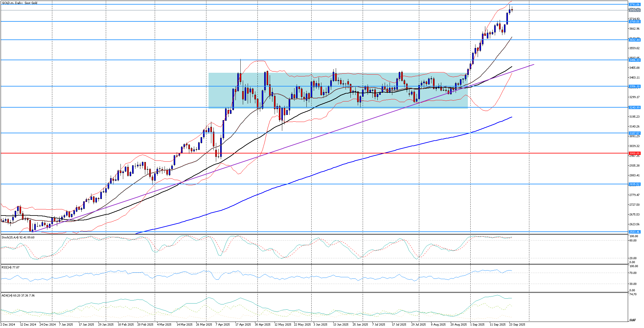Click the 22 May 2025 date label

click(302, 324)
